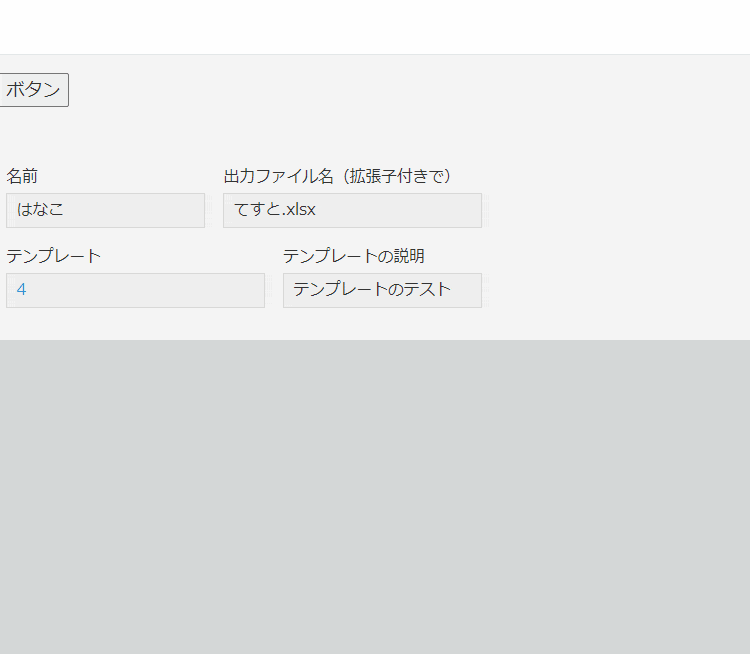750x654 pixels.
Task: Select the output filename field てすと.xlsx
Action: pos(353,211)
